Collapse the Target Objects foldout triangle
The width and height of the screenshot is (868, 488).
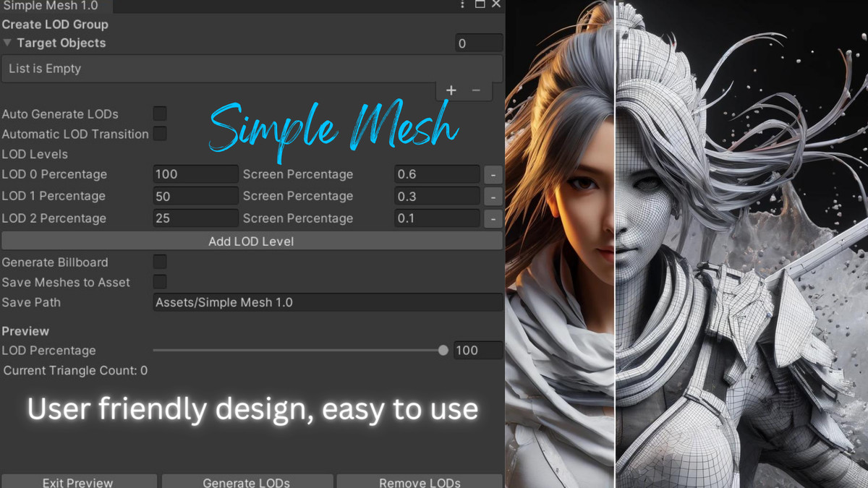click(x=7, y=43)
